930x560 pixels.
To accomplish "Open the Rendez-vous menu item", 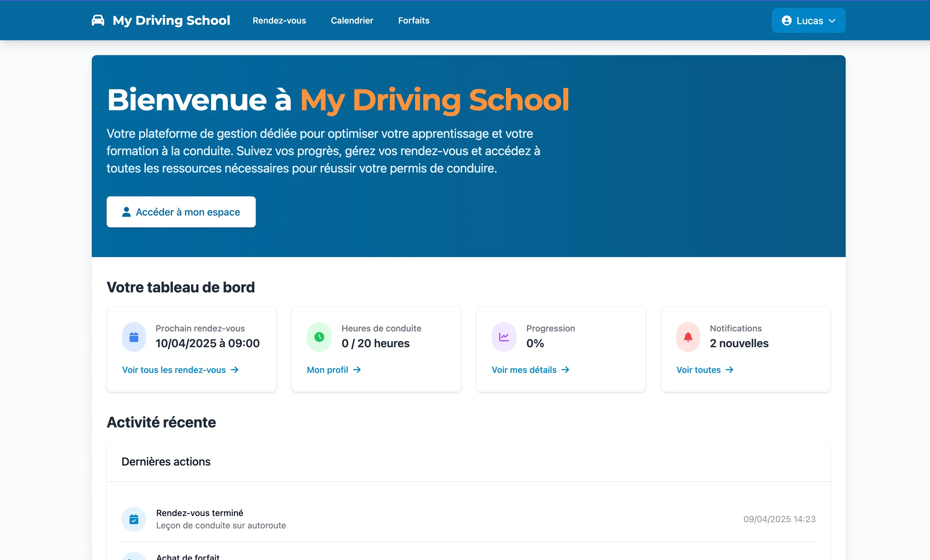I will 279,20.
